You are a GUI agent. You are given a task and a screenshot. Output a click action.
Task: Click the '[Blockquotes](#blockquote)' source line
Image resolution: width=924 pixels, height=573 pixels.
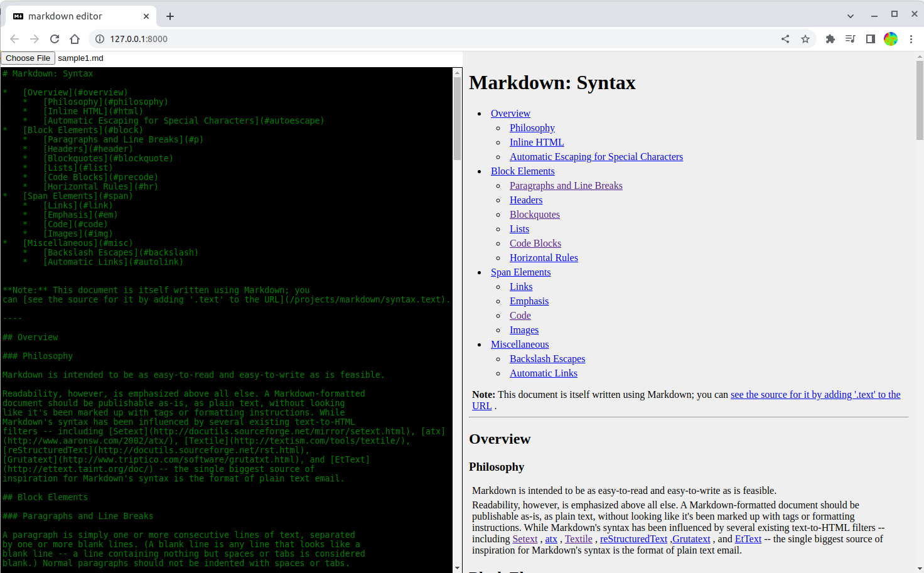(x=108, y=159)
